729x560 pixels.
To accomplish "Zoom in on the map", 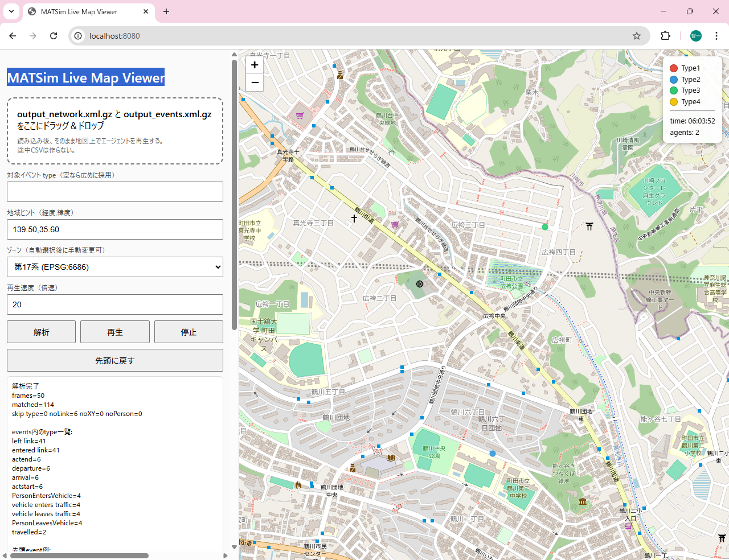I will coord(255,65).
